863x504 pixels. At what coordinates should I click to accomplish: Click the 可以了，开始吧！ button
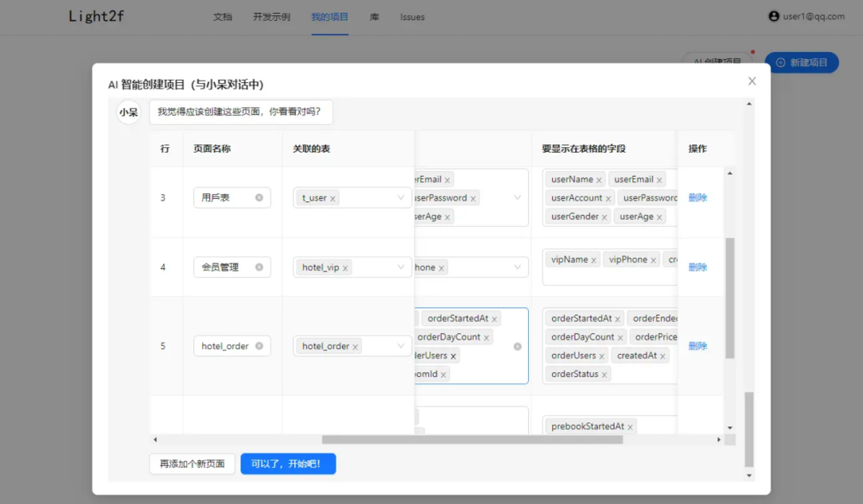[288, 464]
